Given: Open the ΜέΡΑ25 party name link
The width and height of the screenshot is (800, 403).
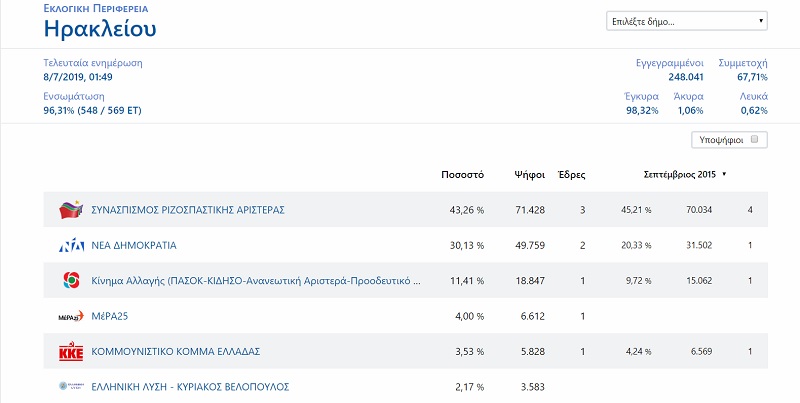Looking at the screenshot, I should 110,316.
